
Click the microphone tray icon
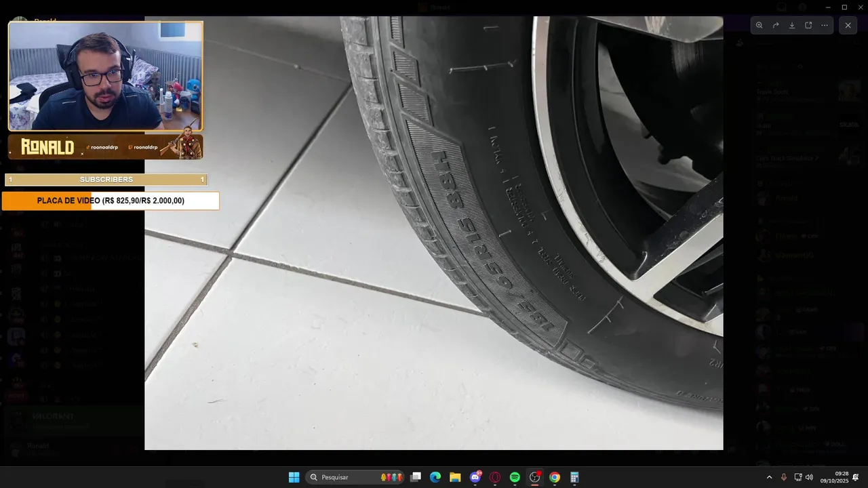[x=784, y=477]
